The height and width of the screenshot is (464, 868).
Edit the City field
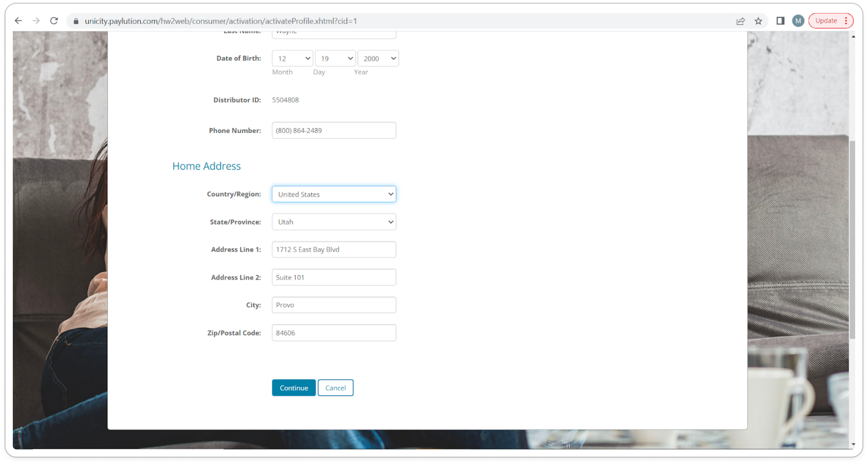[334, 305]
